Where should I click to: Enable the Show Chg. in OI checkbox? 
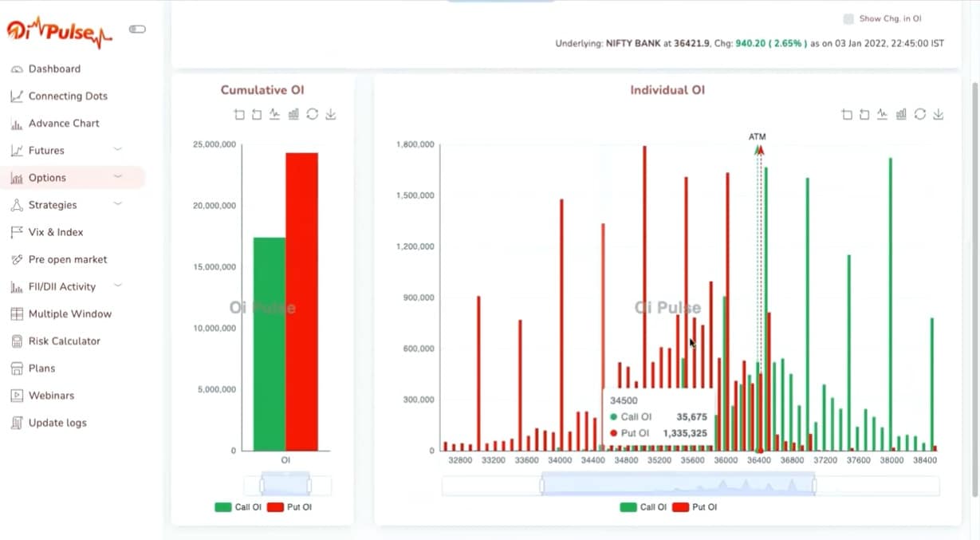(847, 18)
